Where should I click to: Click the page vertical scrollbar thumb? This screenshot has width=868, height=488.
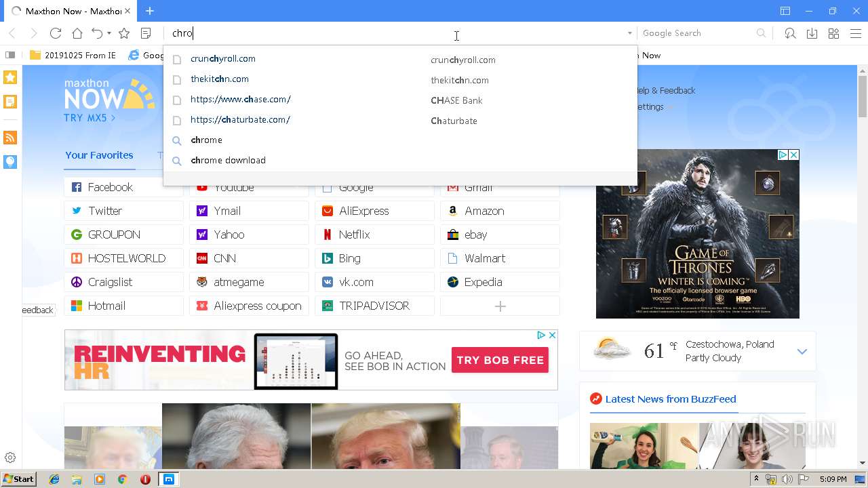point(863,96)
